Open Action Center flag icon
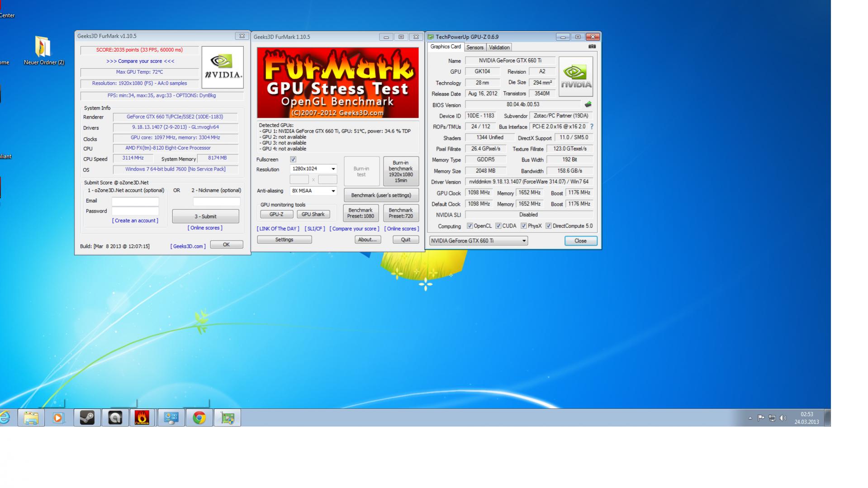868x488 pixels. [x=761, y=418]
